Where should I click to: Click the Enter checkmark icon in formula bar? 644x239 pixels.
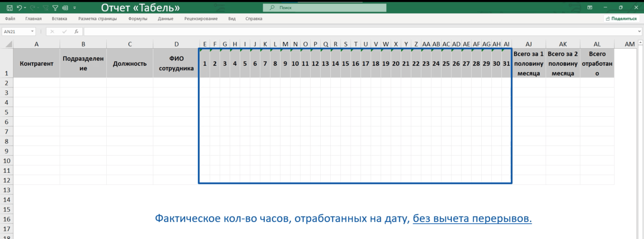pyautogui.click(x=64, y=32)
